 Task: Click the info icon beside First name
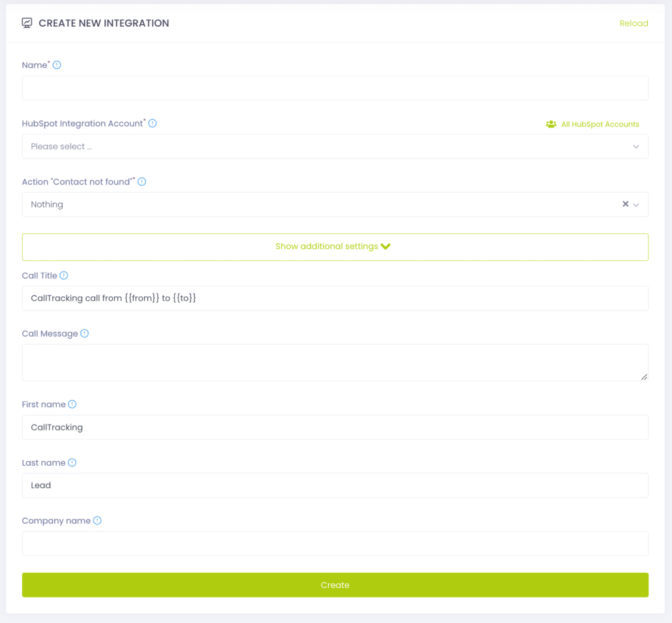72,404
